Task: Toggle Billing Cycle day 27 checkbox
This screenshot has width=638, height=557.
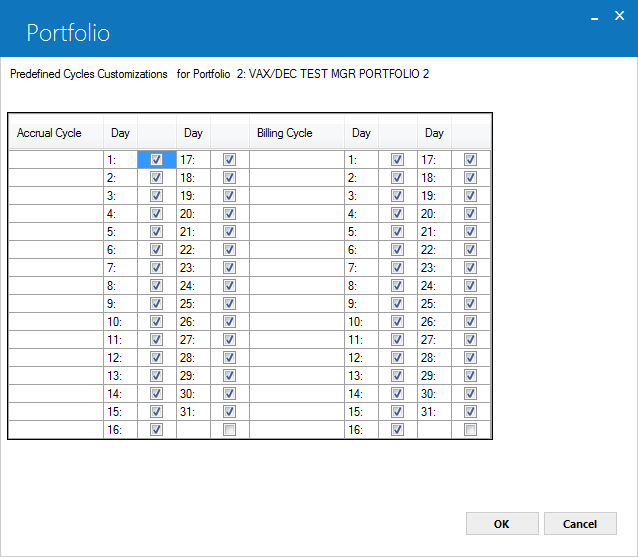Action: pyautogui.click(x=470, y=340)
